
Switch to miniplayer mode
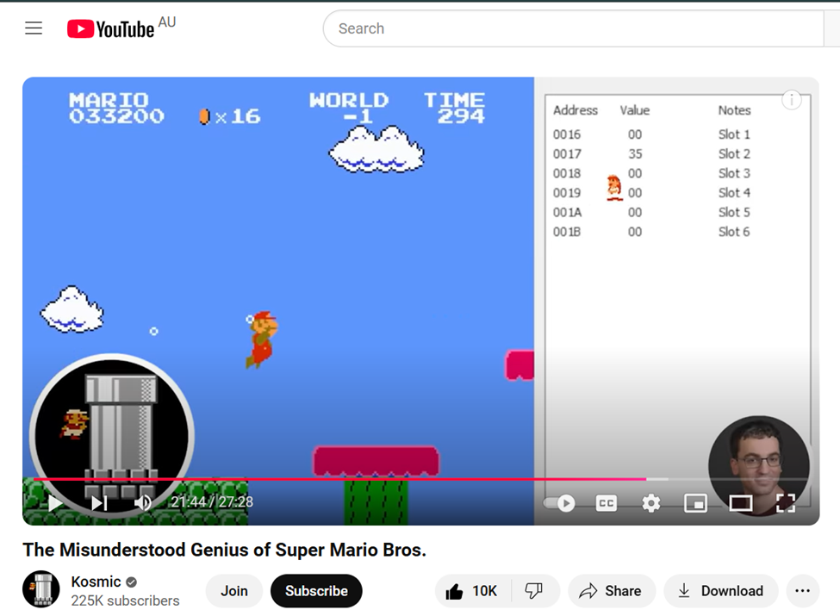tap(695, 503)
